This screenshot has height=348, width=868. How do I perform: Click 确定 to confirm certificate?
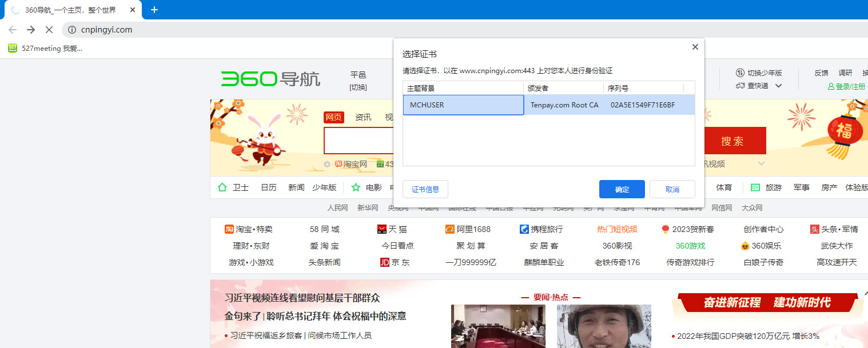pos(622,189)
